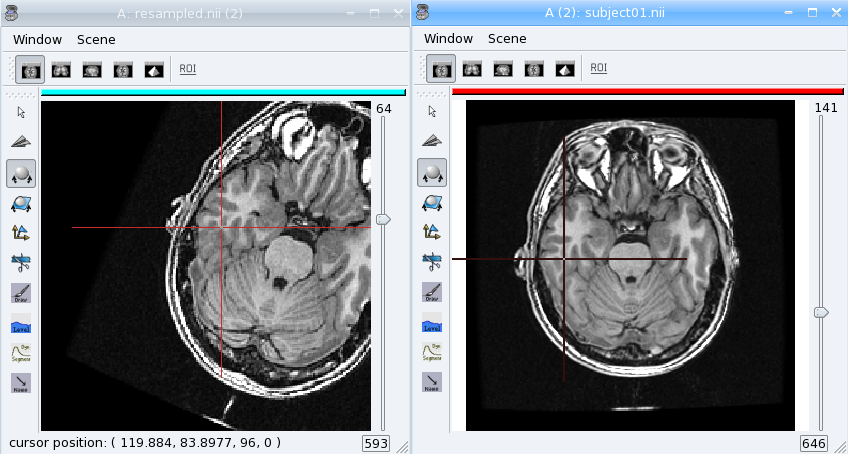Enable 3D view in subject01.nii toolbar
848x454 pixels.
pos(564,69)
